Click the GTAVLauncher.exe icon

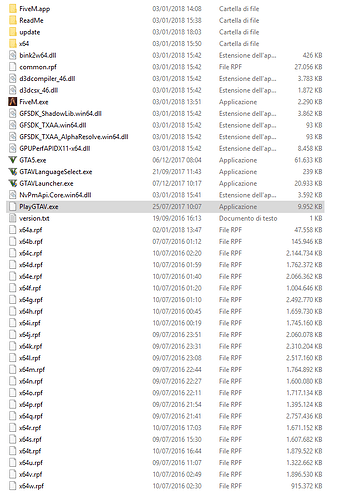coord(12,183)
